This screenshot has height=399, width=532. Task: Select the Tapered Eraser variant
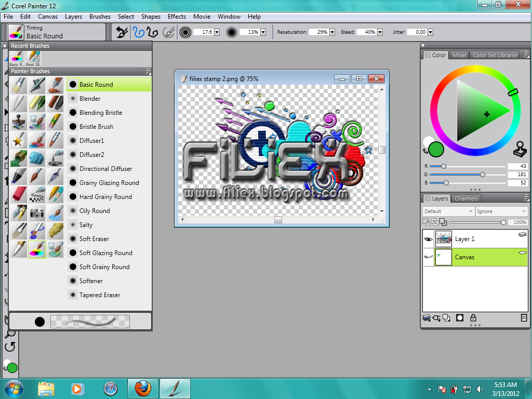point(109,295)
